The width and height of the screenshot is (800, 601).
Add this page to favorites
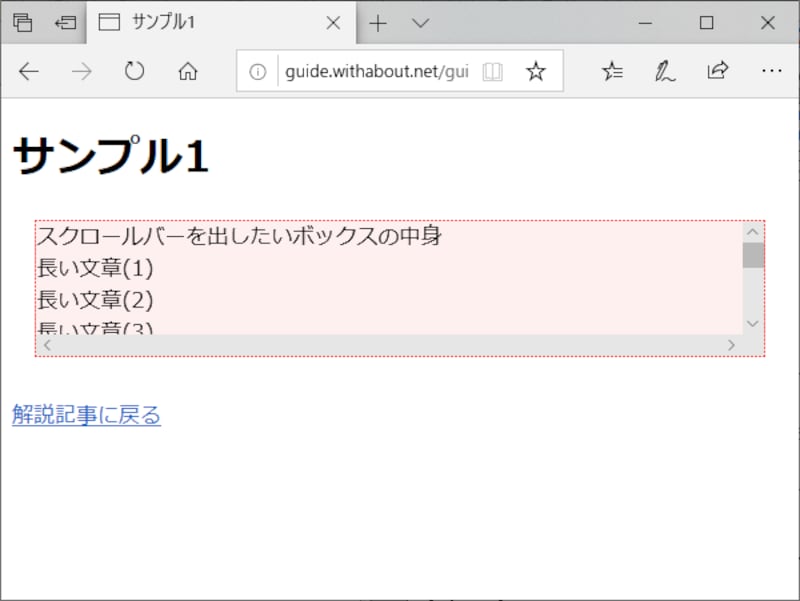pyautogui.click(x=537, y=71)
